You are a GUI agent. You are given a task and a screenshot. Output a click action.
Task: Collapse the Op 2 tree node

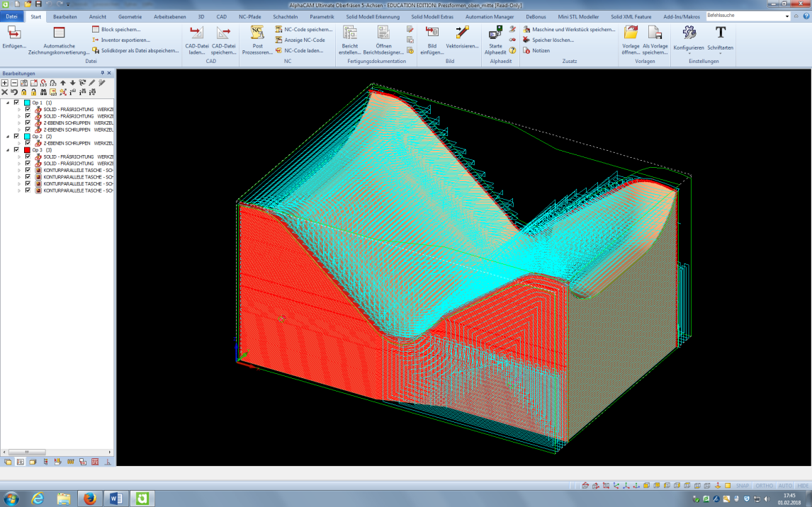coord(8,136)
